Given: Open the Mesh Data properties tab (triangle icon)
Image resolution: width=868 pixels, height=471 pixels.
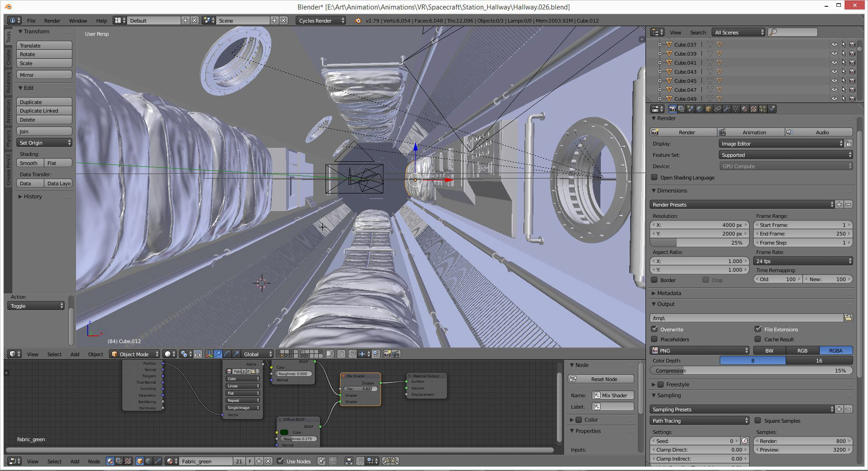Looking at the screenshot, I should coord(736,109).
